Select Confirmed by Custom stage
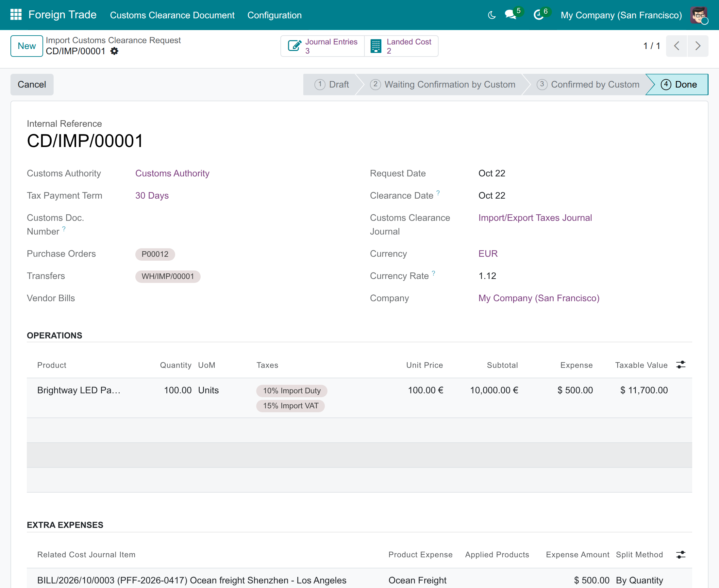The image size is (719, 588). coord(588,84)
